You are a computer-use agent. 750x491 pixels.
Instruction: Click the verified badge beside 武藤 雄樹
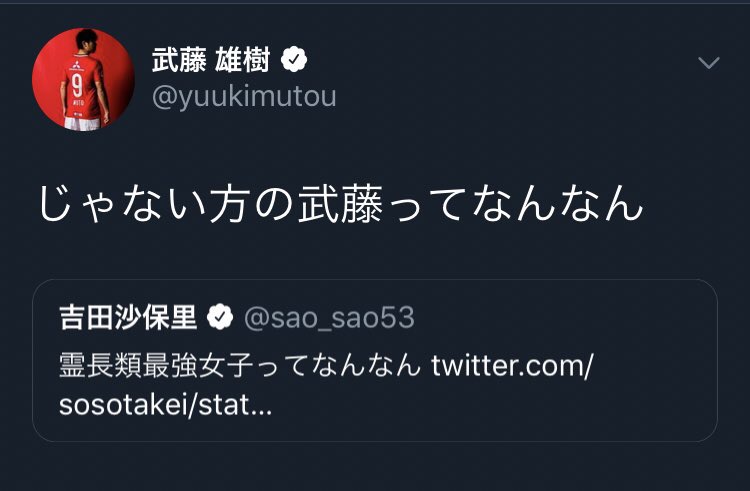tap(294, 60)
